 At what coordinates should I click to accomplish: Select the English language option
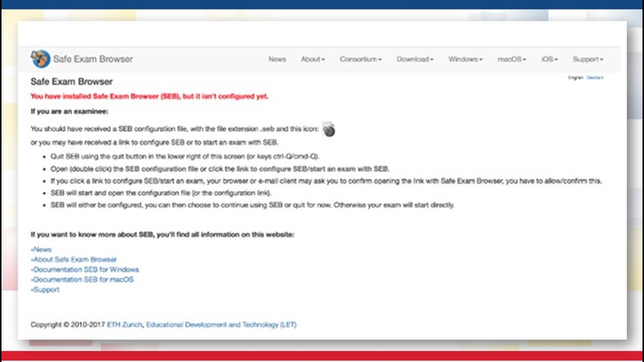576,77
